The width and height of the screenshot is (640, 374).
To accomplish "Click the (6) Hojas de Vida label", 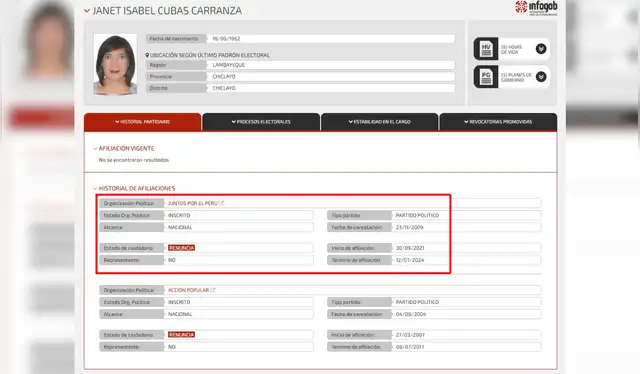I will coord(511,49).
